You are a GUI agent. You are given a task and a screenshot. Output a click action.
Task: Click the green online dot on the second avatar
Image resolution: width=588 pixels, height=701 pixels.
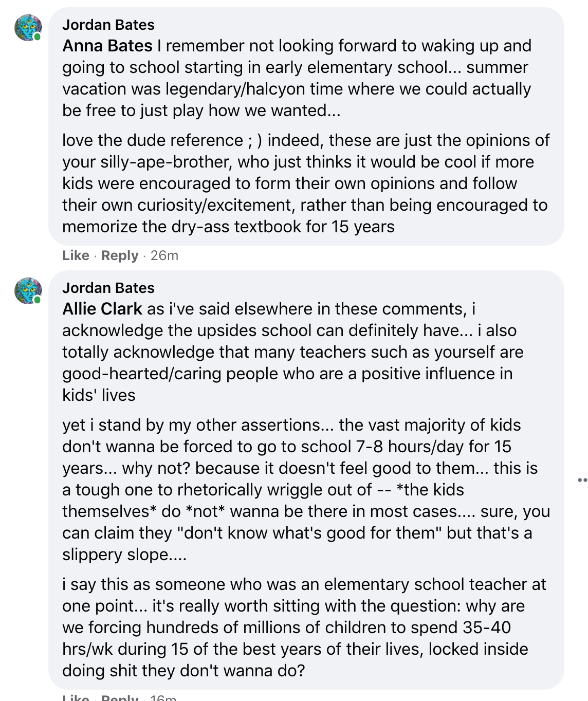coord(38,300)
